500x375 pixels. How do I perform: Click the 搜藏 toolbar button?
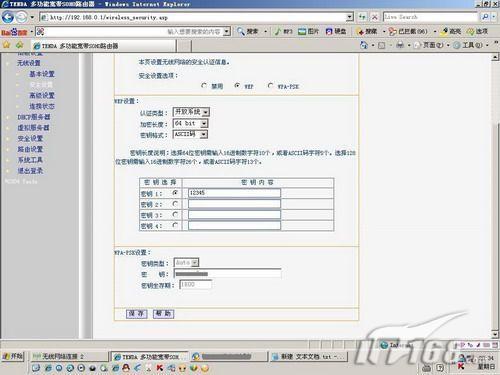click(367, 32)
